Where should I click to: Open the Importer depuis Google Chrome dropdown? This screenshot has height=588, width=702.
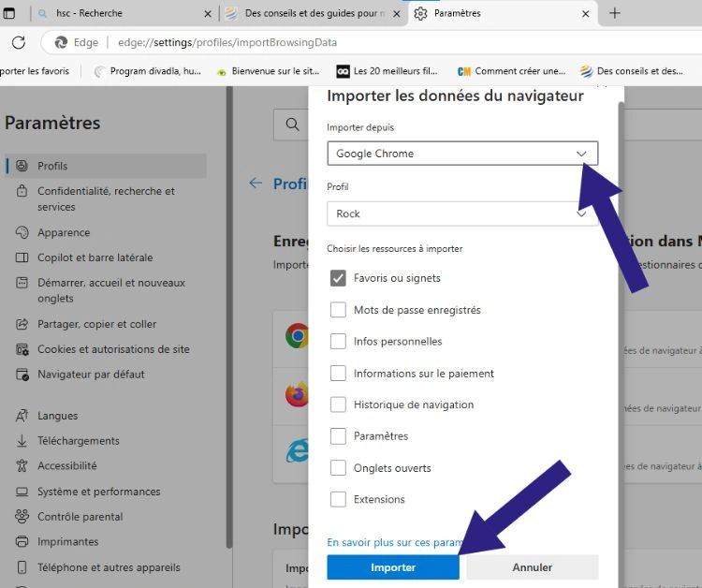[462, 154]
